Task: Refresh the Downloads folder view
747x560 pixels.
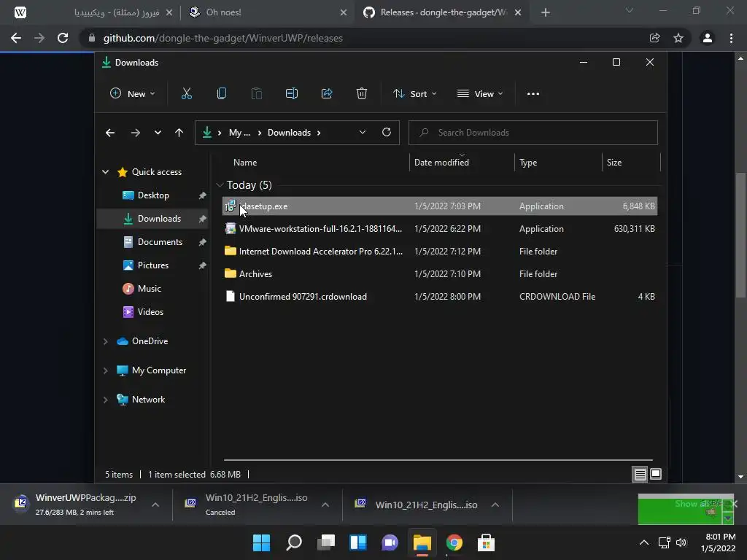Action: pos(387,133)
